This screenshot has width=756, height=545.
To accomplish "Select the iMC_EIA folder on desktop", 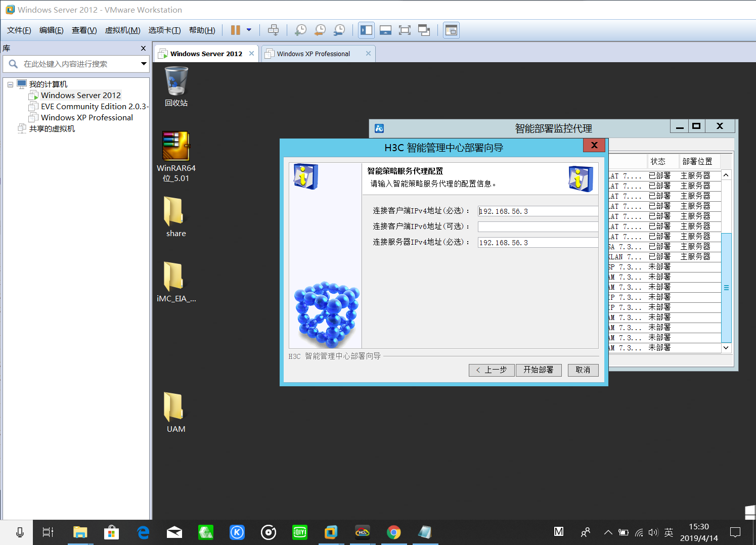I will [x=176, y=282].
